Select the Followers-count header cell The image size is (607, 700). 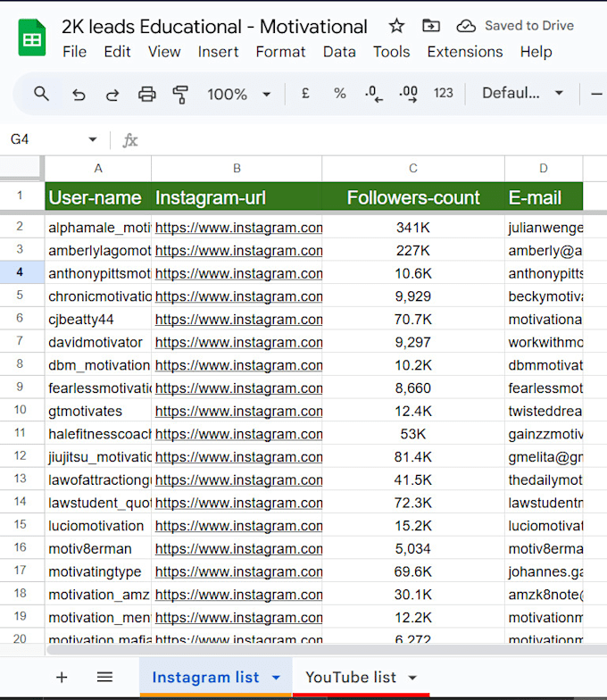tap(413, 196)
